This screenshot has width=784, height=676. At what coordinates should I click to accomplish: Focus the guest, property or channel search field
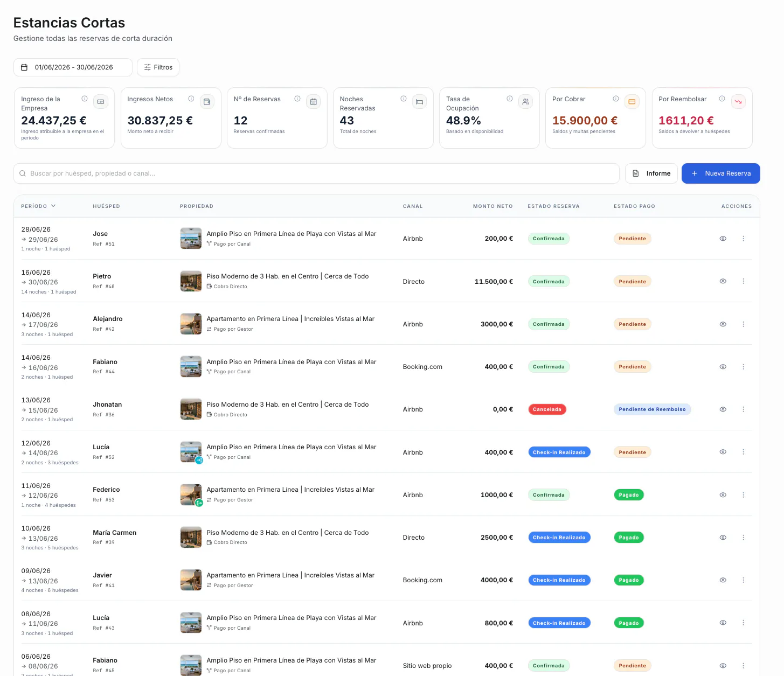click(x=316, y=173)
